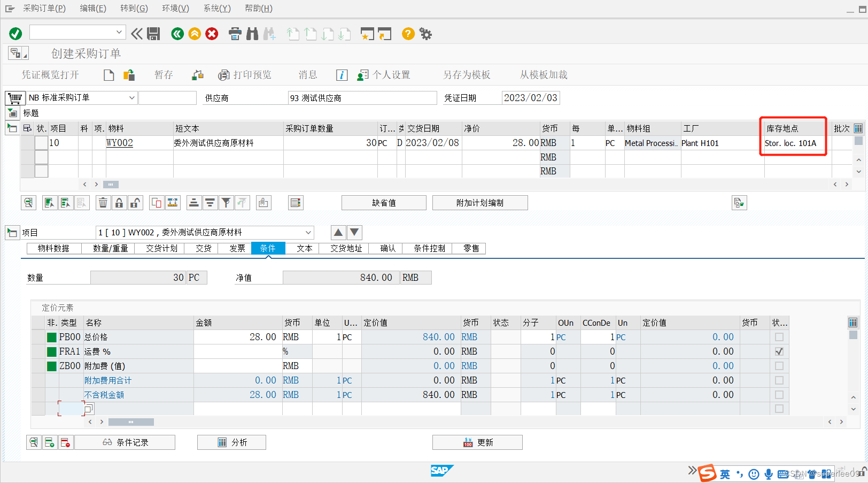The width and height of the screenshot is (868, 483).
Task: Open the Customize Layout gear icon
Action: 425,34
